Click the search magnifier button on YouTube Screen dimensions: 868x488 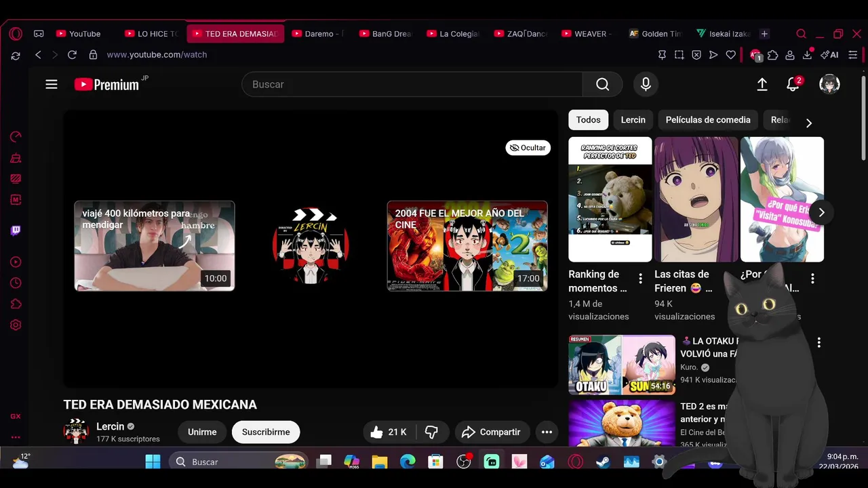tap(602, 85)
